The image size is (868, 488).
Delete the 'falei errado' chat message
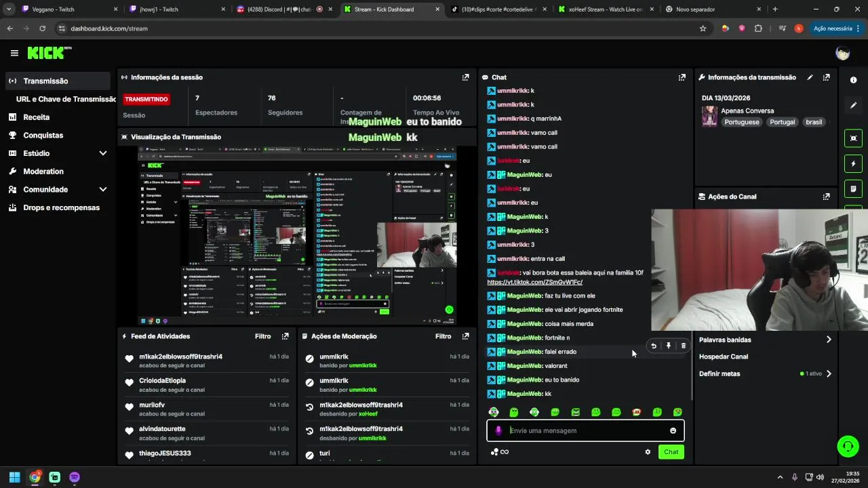click(683, 346)
